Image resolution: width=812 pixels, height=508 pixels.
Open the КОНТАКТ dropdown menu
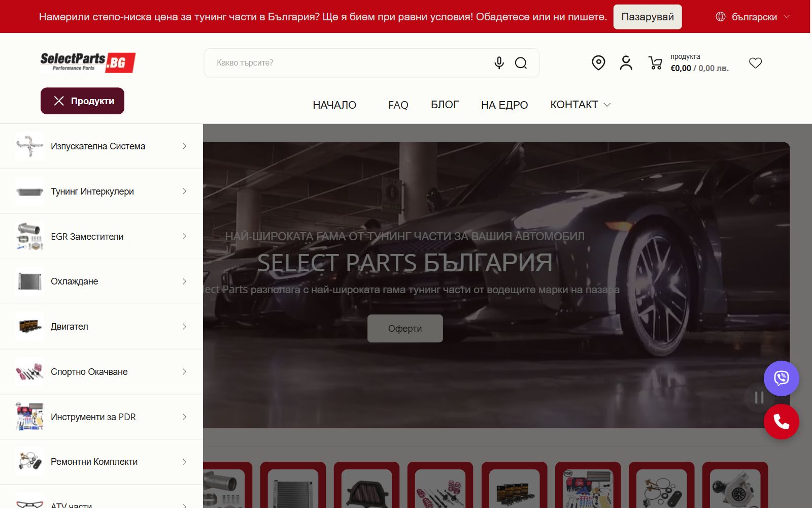point(580,105)
